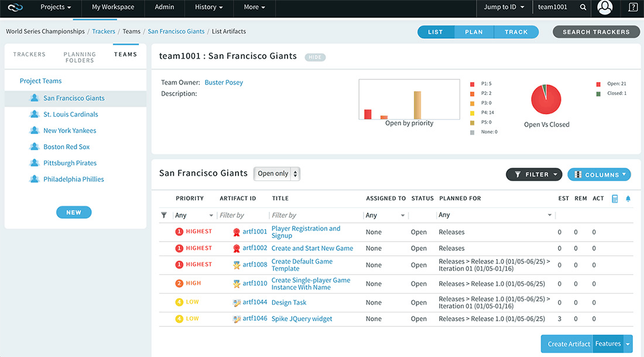Screen dimensions: 644x357
Task: Click the filter funnel icon in filter row
Action: click(x=164, y=215)
